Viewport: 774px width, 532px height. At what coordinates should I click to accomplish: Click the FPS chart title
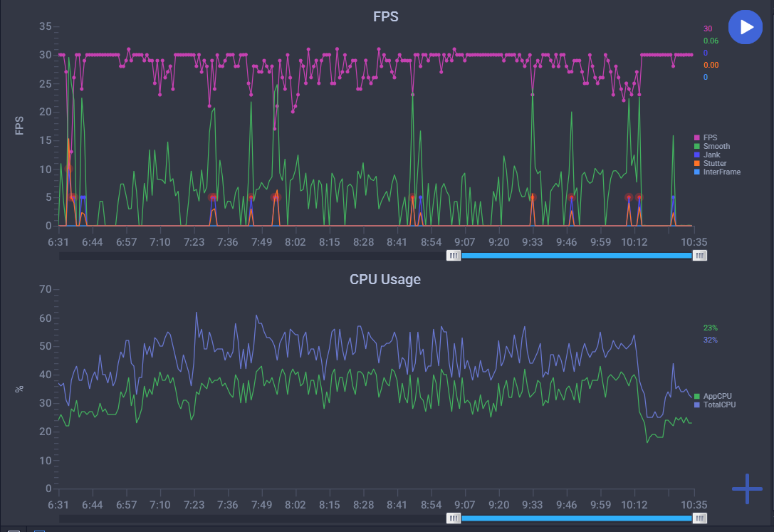point(385,16)
